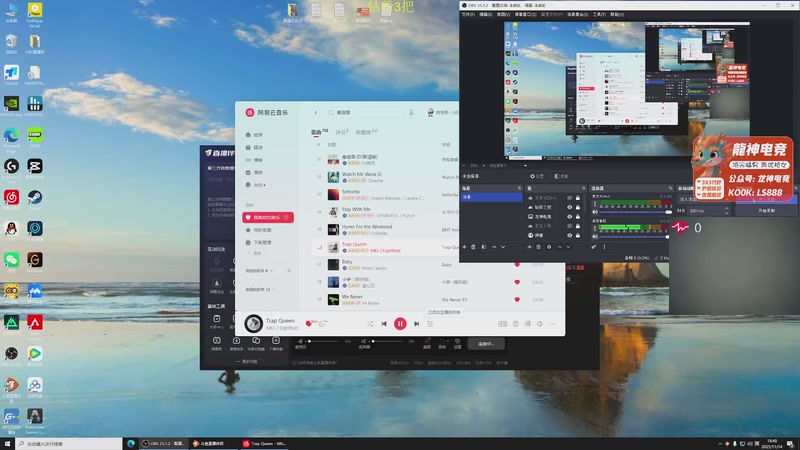Open the audio mixer menu dots
This screenshot has width=800, height=450.
pyautogui.click(x=605, y=247)
